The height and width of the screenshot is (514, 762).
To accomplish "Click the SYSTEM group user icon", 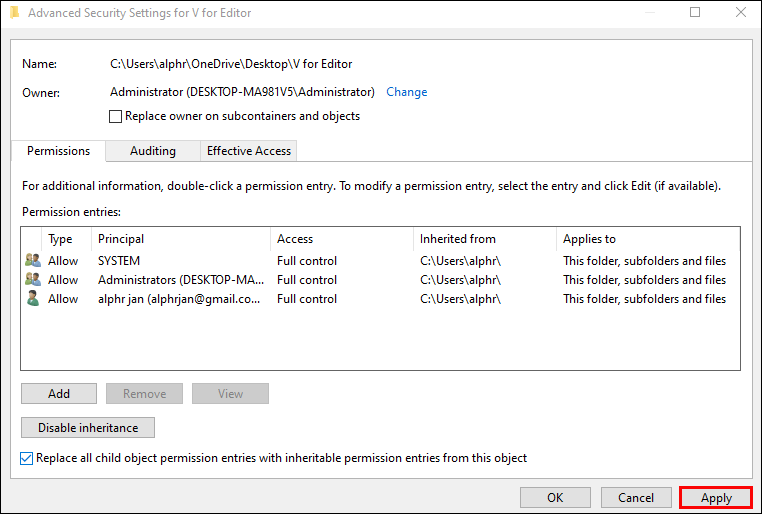I will tap(32, 261).
